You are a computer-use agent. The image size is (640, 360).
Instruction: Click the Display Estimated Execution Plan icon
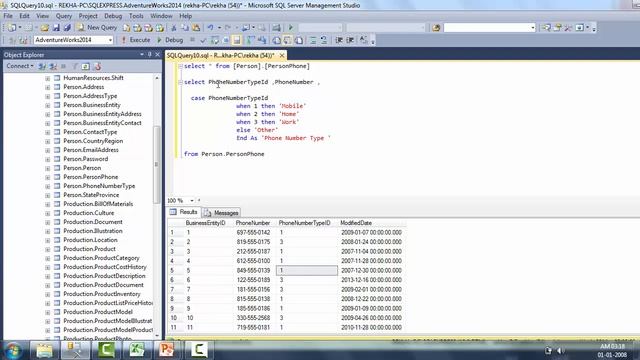point(215,40)
